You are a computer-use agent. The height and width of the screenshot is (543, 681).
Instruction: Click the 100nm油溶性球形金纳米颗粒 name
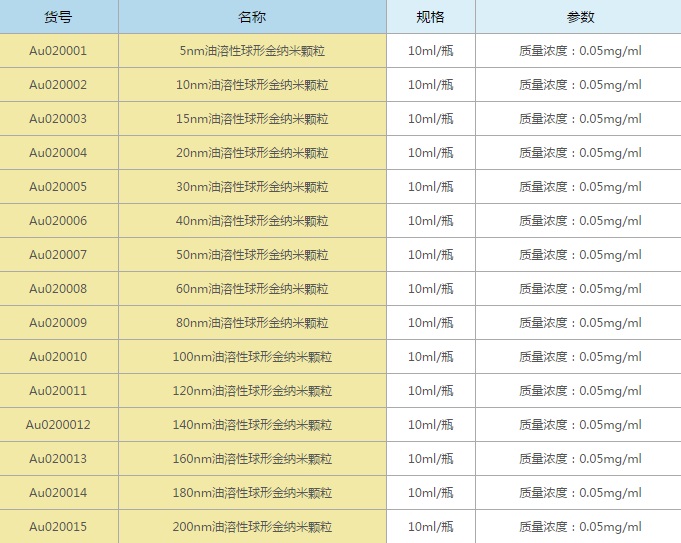click(252, 357)
